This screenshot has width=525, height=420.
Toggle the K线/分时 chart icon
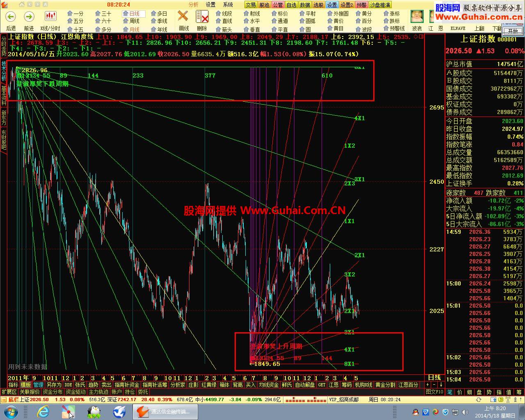click(x=50, y=16)
